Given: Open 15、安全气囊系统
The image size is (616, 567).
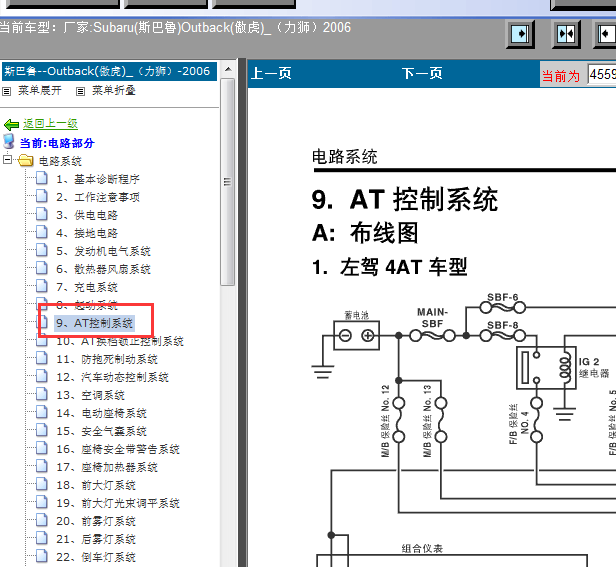Looking at the screenshot, I should click(101, 431).
